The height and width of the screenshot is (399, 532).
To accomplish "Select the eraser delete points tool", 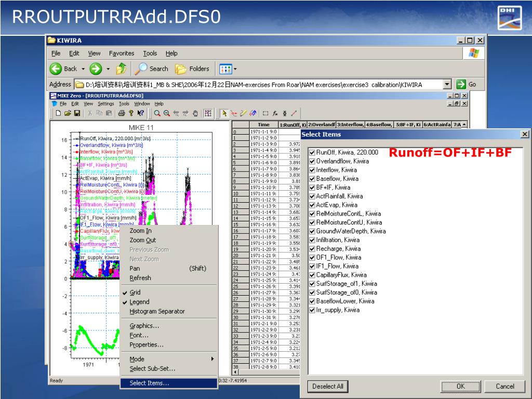I will point(253,113).
